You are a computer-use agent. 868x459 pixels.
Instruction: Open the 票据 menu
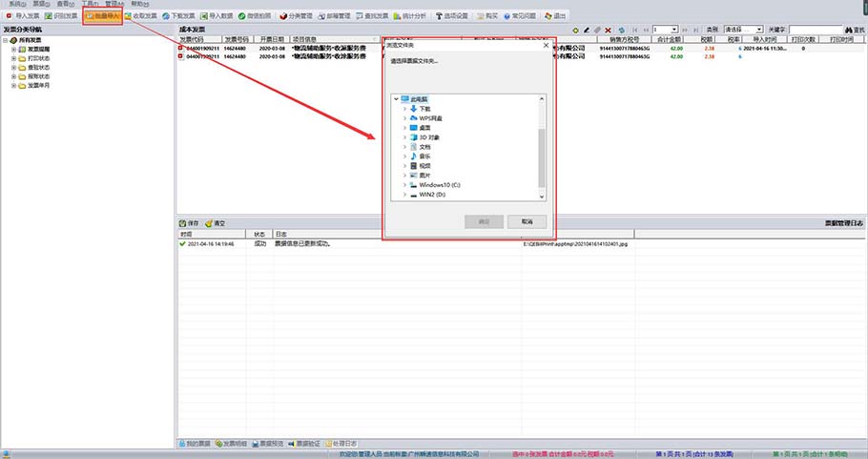point(40,4)
